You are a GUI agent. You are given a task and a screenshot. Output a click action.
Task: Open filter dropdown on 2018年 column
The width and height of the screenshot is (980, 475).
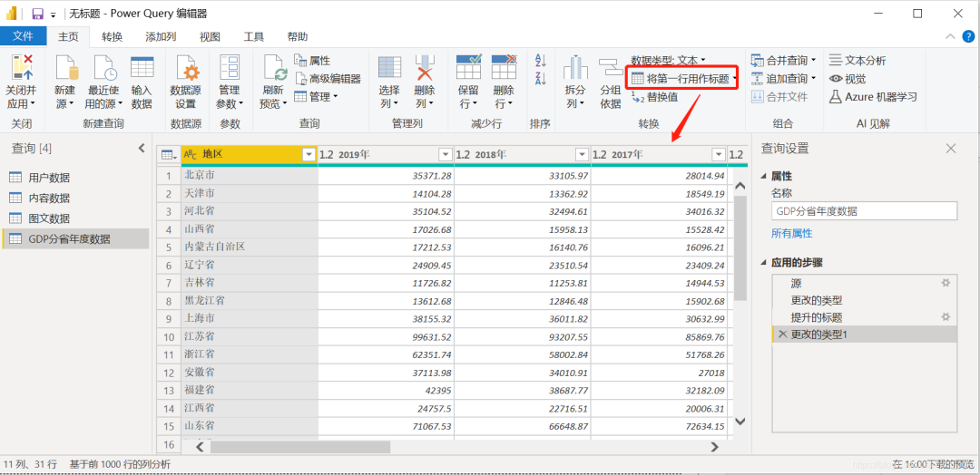click(x=582, y=155)
